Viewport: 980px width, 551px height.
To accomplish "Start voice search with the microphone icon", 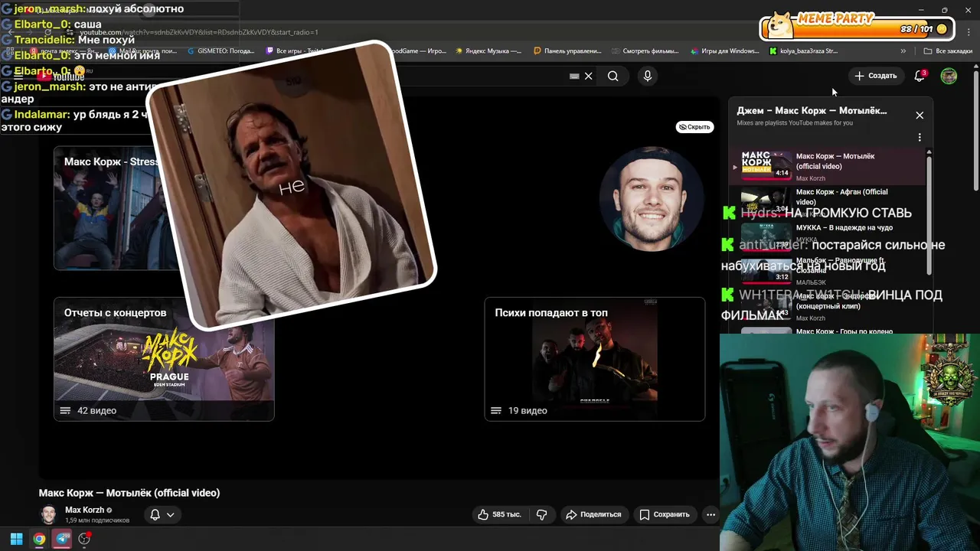I will point(648,76).
